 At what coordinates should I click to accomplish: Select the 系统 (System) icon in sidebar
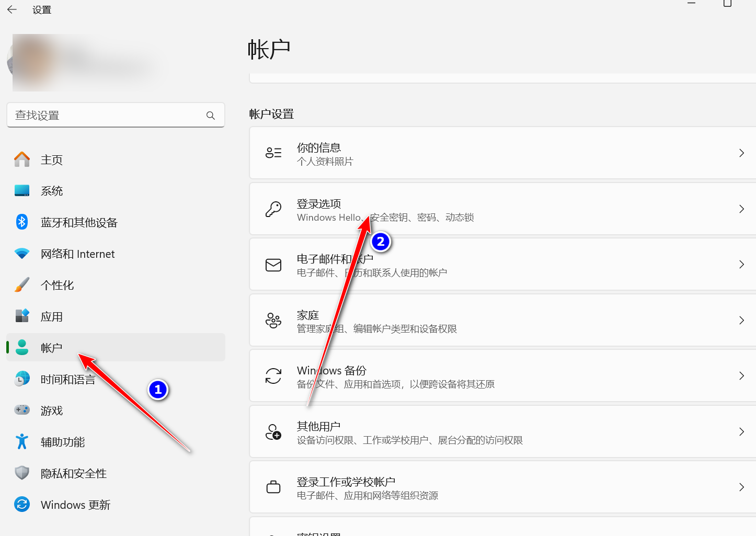coord(21,190)
